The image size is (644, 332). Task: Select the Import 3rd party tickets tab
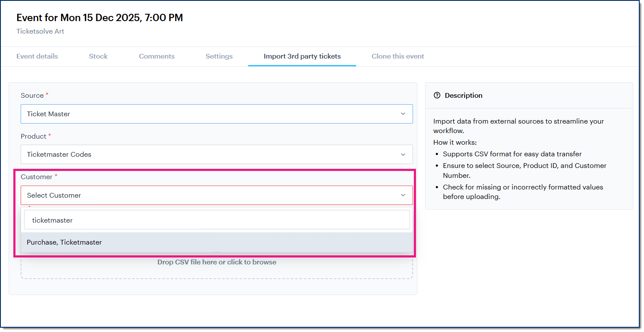pos(302,56)
